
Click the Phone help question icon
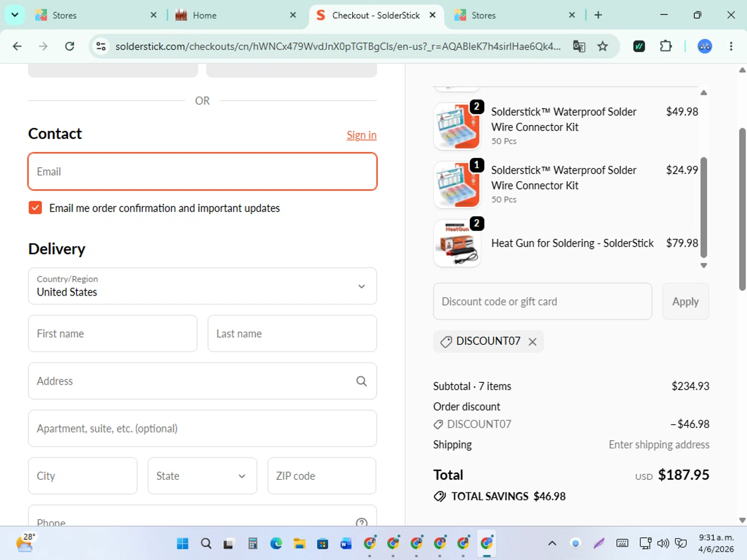(x=362, y=522)
